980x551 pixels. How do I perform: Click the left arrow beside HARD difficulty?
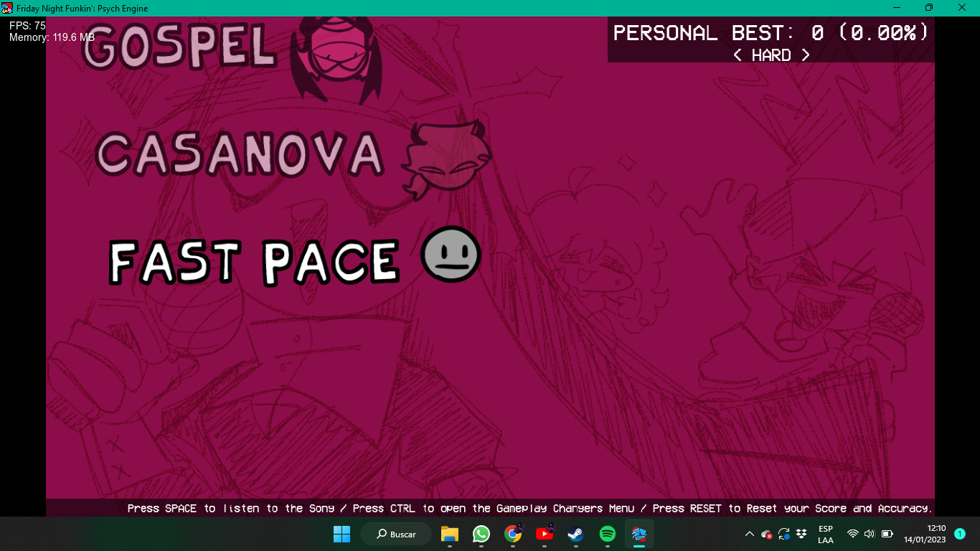pos(738,55)
